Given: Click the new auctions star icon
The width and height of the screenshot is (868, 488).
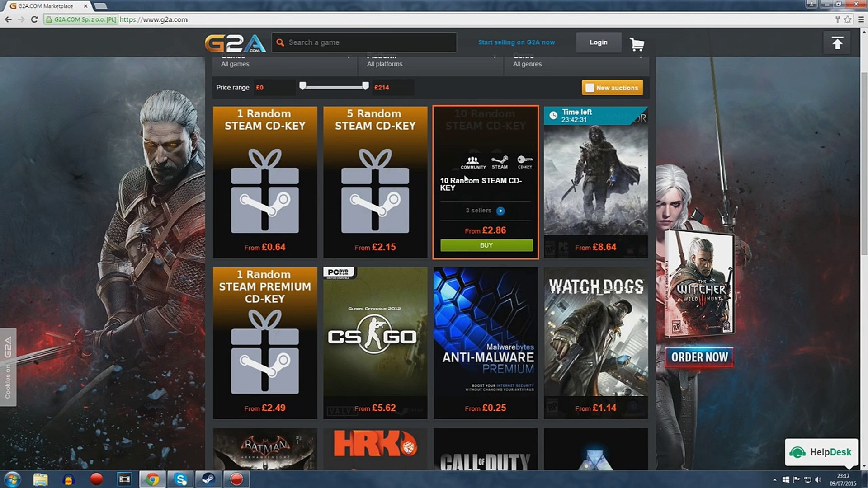Looking at the screenshot, I should 590,88.
